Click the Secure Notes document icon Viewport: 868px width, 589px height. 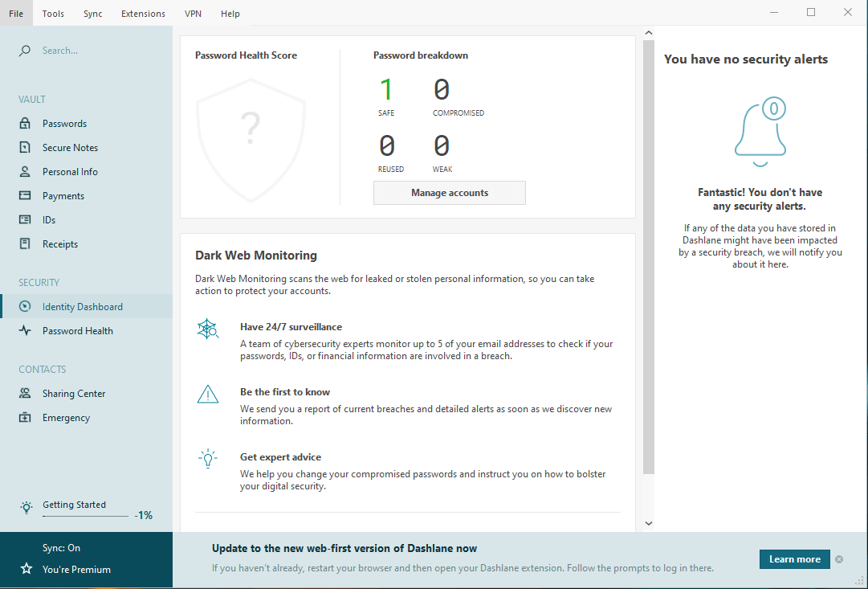pos(25,147)
